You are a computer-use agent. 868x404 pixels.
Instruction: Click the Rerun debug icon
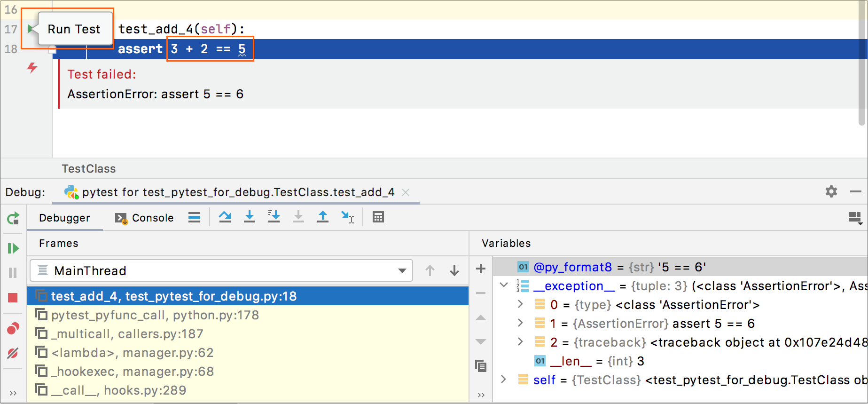click(x=13, y=218)
